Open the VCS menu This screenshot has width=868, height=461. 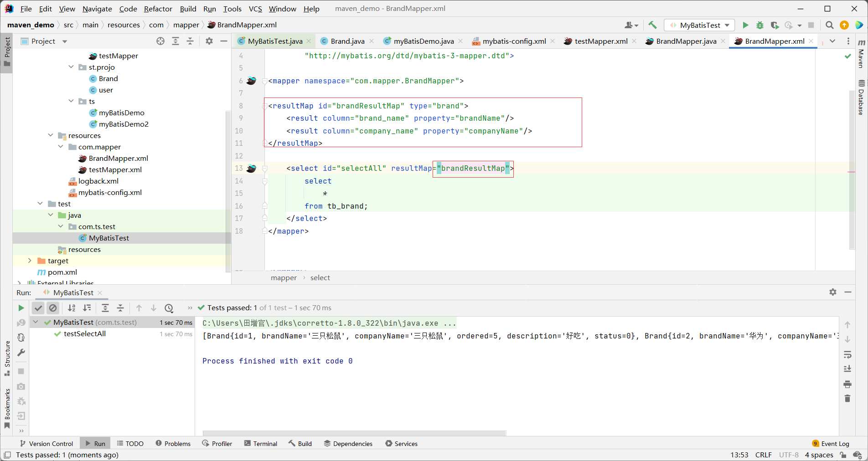[x=255, y=9]
